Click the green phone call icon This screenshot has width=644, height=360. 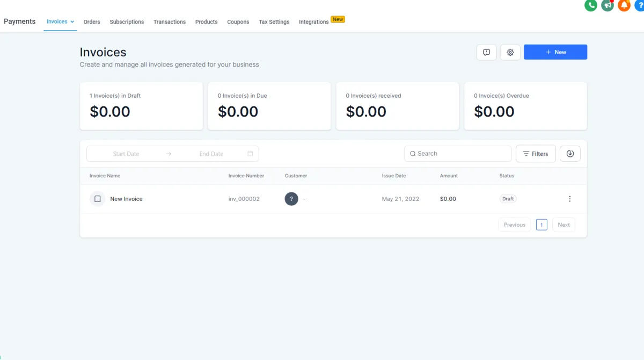point(591,5)
